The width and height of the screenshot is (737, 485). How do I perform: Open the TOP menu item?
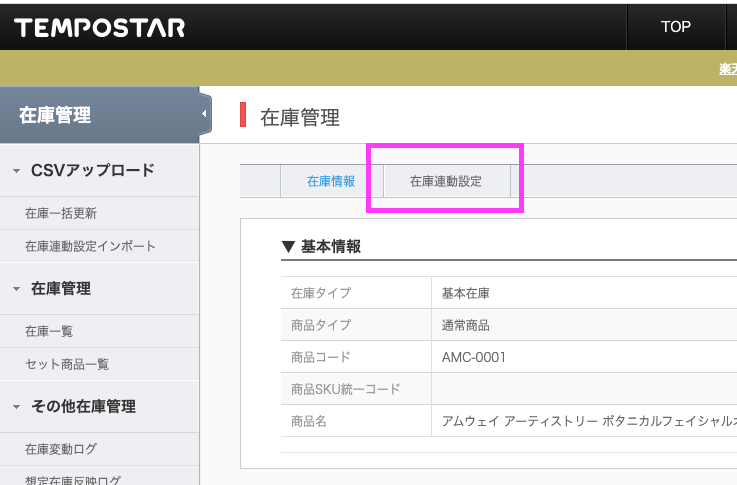point(675,27)
